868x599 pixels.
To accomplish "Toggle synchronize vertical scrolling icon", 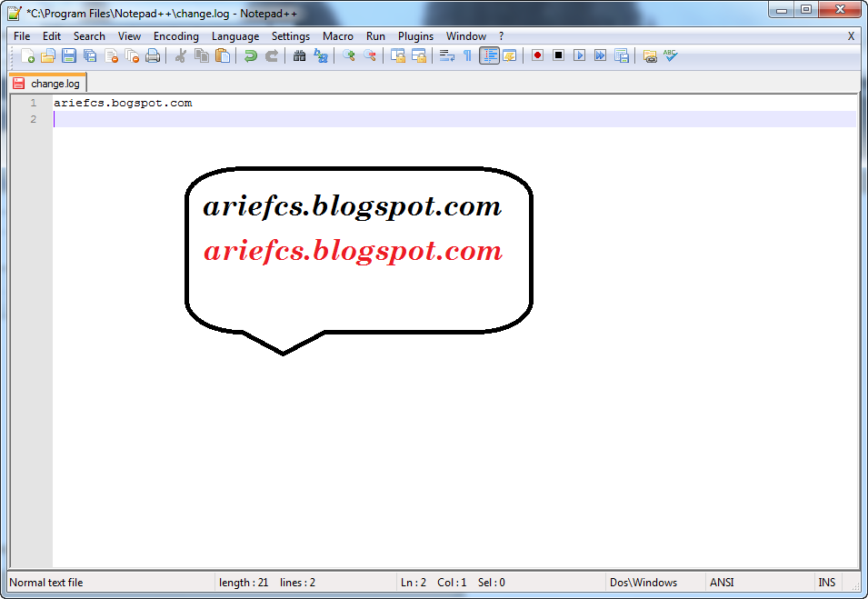I will [397, 55].
